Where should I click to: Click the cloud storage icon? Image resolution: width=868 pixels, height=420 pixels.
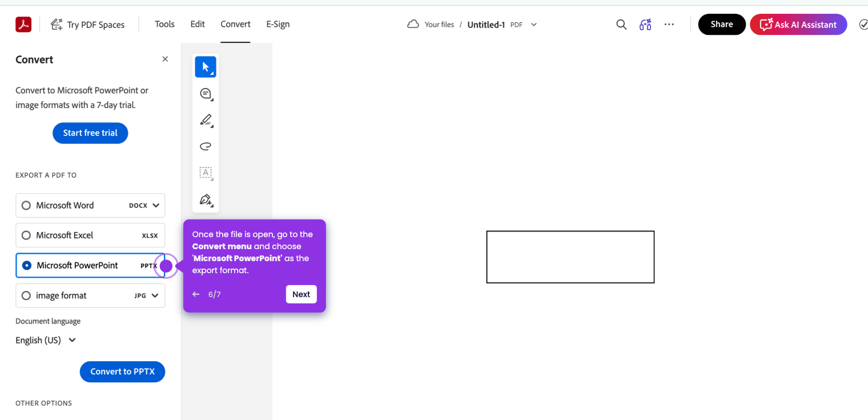[x=413, y=24]
